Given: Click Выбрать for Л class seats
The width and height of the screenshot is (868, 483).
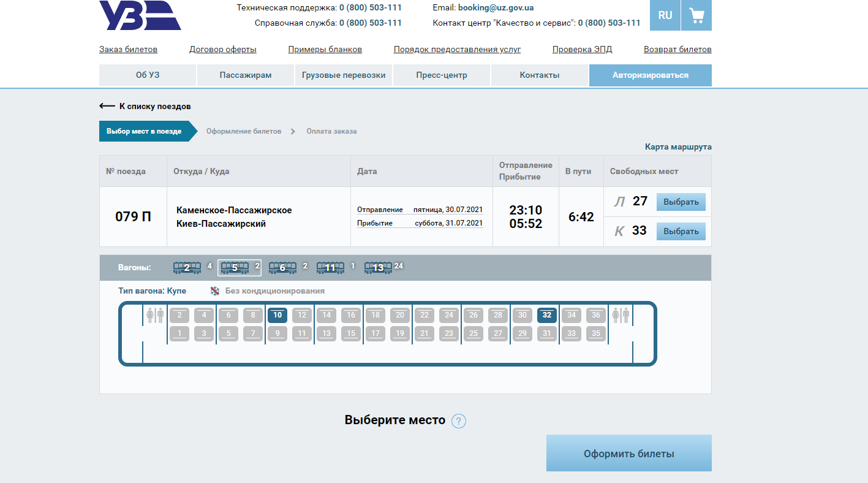Looking at the screenshot, I should click(x=681, y=202).
